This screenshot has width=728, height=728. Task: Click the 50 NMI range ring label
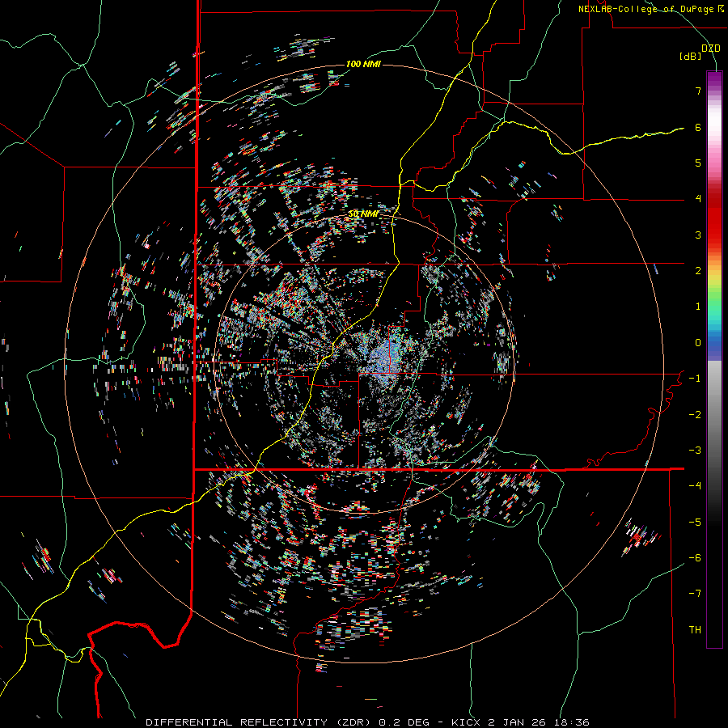click(x=363, y=214)
